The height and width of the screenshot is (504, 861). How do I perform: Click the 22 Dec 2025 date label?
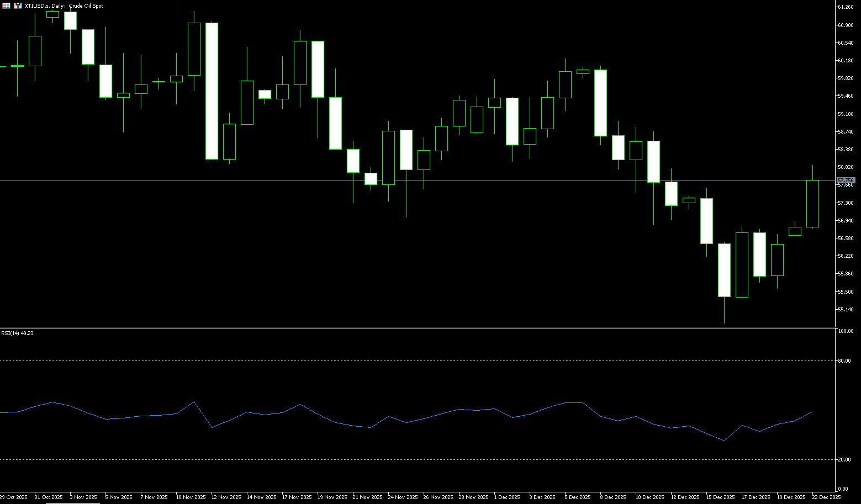coord(826,497)
